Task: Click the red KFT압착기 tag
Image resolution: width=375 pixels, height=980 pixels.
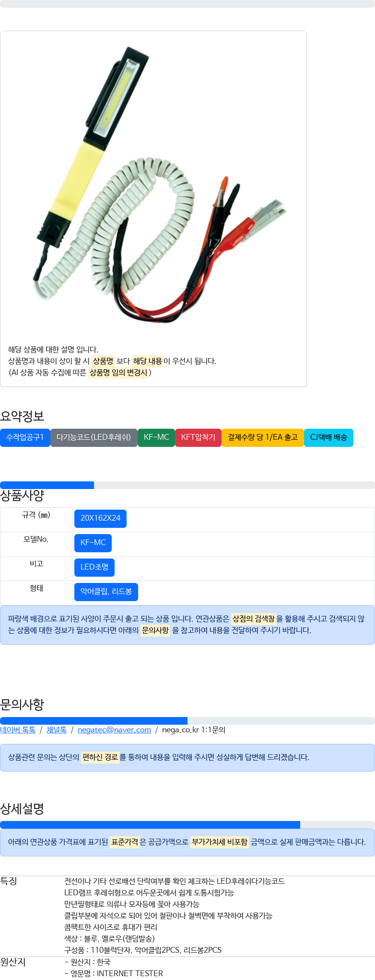Action: click(198, 437)
